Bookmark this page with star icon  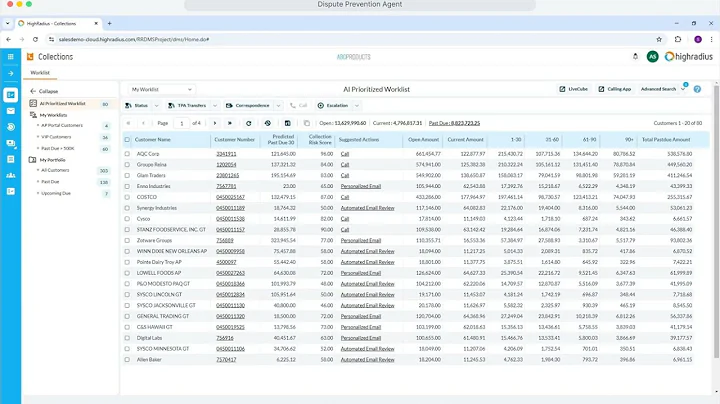tap(659, 39)
